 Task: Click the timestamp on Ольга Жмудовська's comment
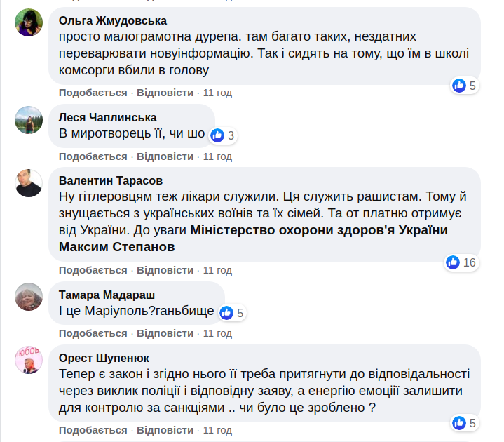217,93
